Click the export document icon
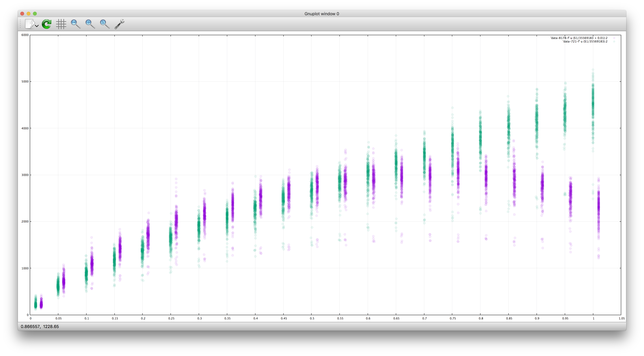Screen dimensions: 644x356 30,24
